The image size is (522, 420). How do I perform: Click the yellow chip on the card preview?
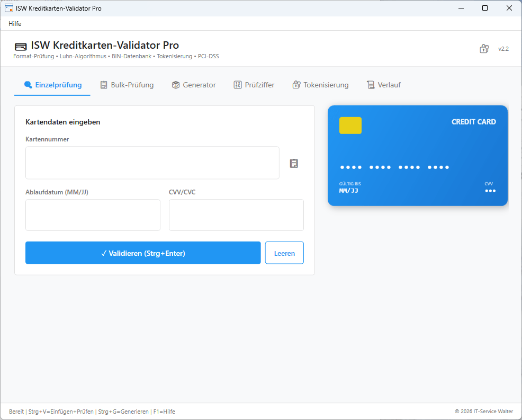tap(350, 126)
